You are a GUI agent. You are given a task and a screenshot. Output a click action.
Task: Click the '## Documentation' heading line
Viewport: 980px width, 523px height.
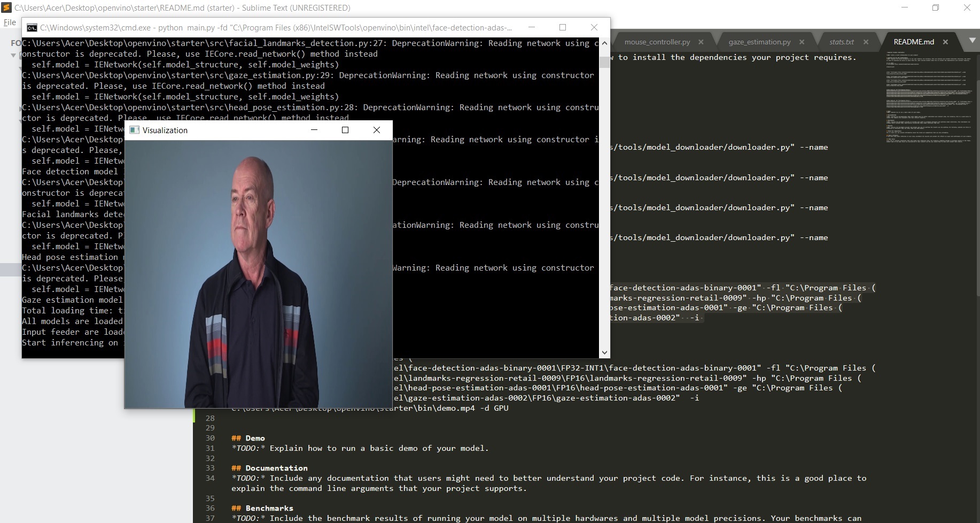(270, 468)
